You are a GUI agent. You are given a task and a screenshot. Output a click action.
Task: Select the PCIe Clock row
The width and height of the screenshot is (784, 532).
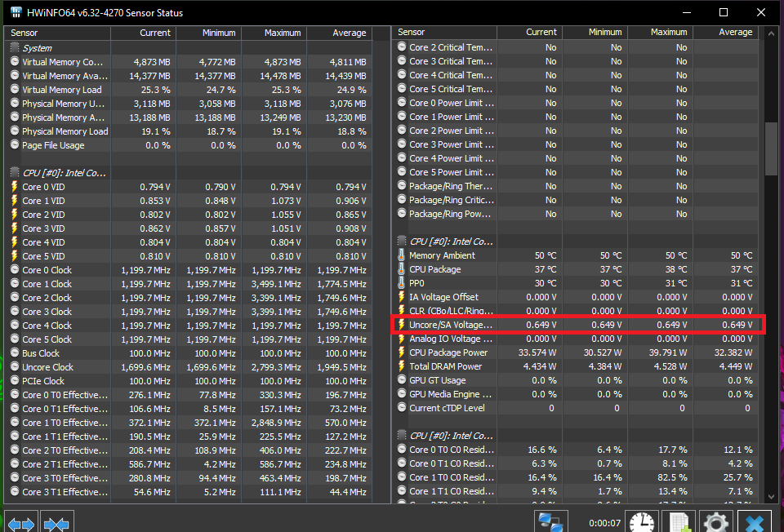click(189, 381)
